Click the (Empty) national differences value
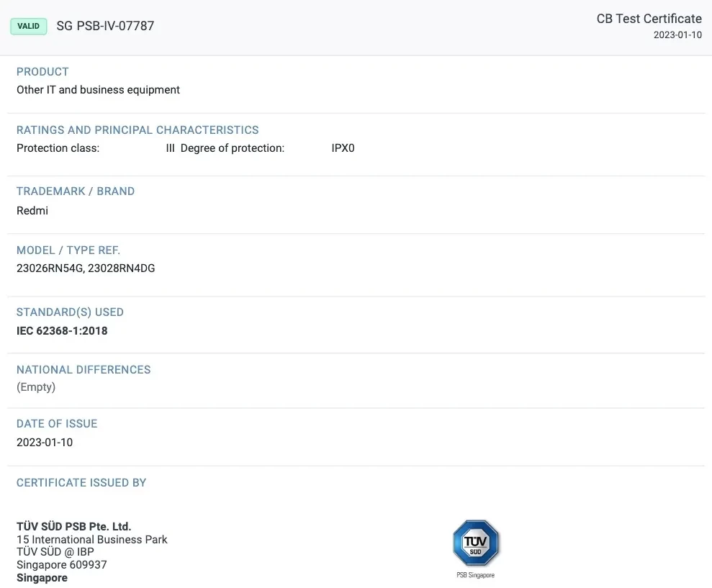712x588 pixels. click(x=36, y=387)
